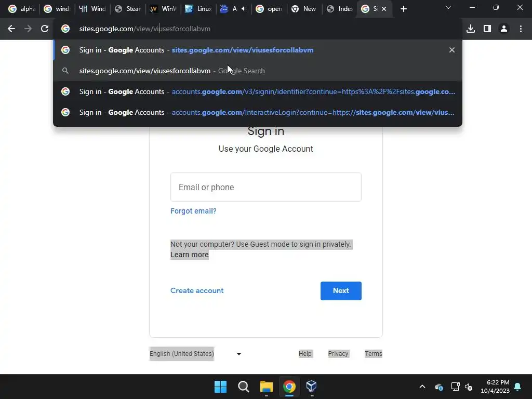Viewport: 532px width, 399px height.
Task: Click the forward navigation arrow
Action: click(x=28, y=29)
